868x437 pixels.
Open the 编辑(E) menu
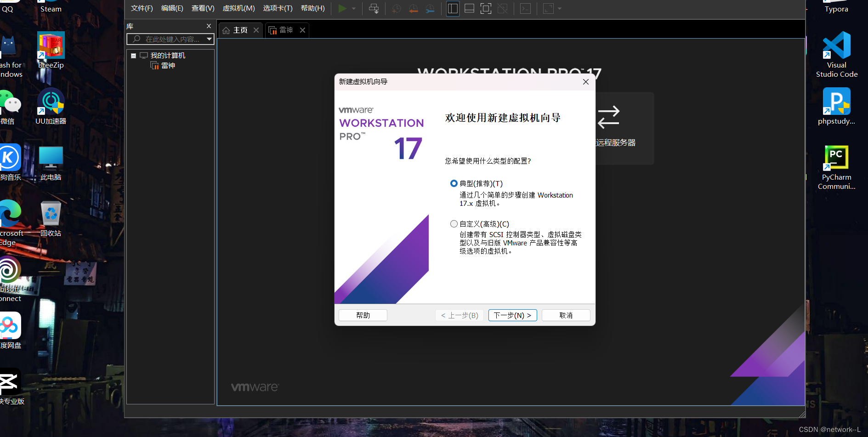tap(172, 8)
